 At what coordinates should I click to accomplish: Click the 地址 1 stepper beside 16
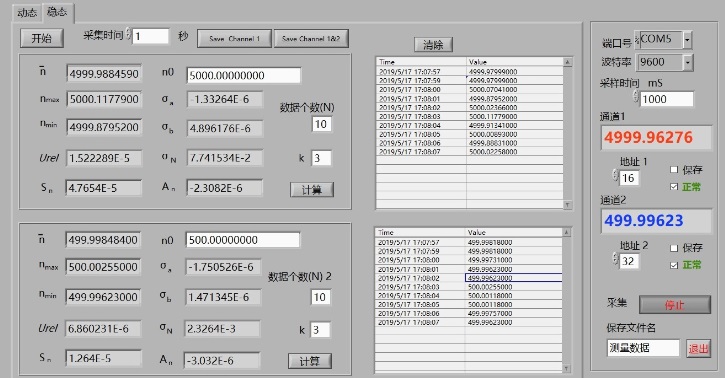pyautogui.click(x=615, y=176)
